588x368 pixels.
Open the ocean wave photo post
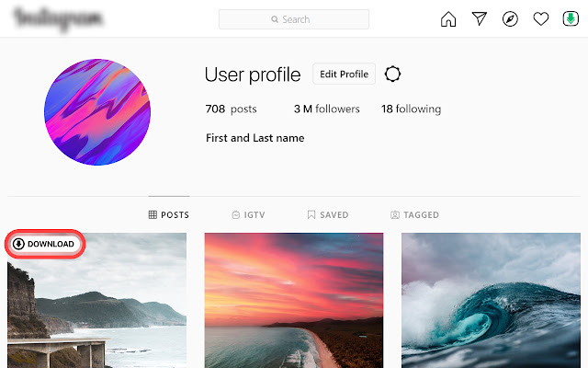pos(491,301)
